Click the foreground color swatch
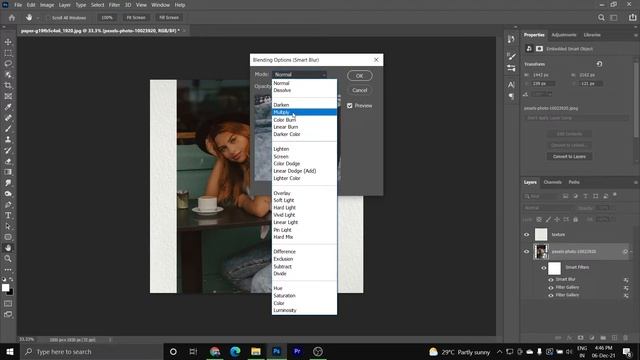The image size is (640, 360). tap(5, 287)
